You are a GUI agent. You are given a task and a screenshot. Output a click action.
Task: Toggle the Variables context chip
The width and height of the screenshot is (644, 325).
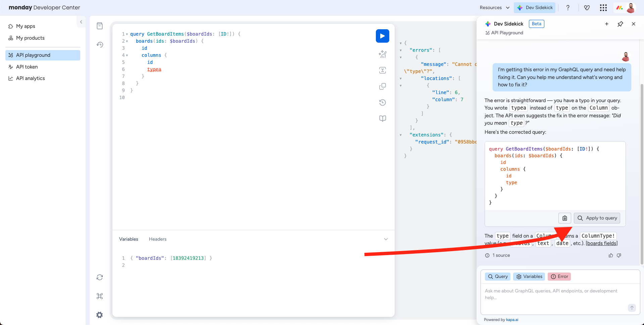click(529, 277)
